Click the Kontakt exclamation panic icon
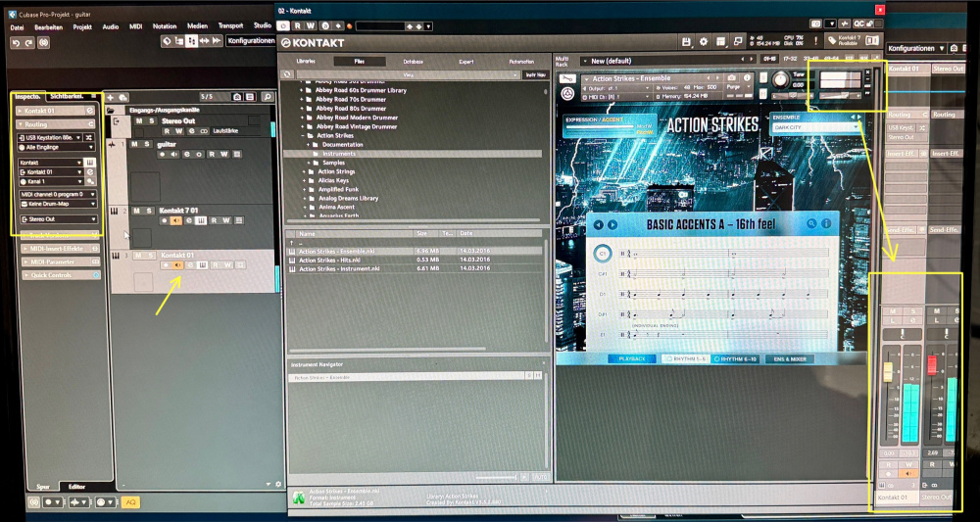Image resolution: width=980 pixels, height=522 pixels. pos(815,41)
